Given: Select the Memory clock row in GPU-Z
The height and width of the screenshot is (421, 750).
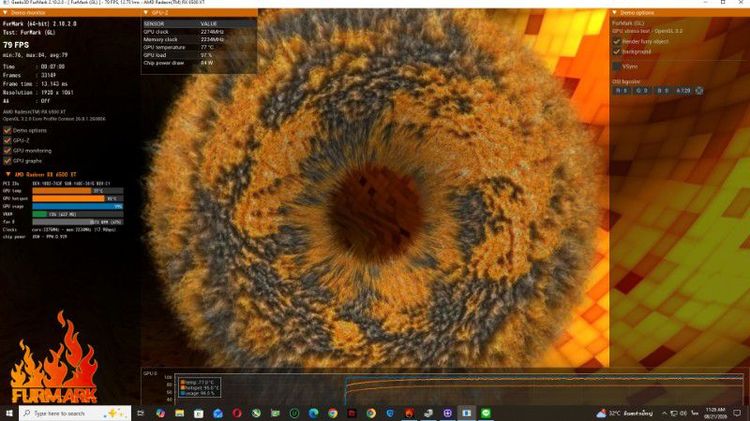Looking at the screenshot, I should (199, 39).
